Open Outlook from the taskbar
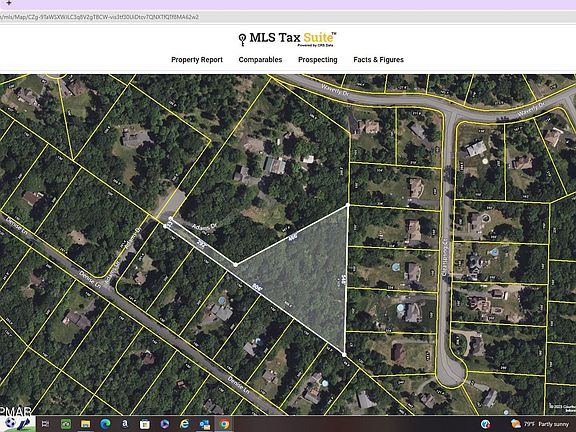The height and width of the screenshot is (432, 576). 204,424
